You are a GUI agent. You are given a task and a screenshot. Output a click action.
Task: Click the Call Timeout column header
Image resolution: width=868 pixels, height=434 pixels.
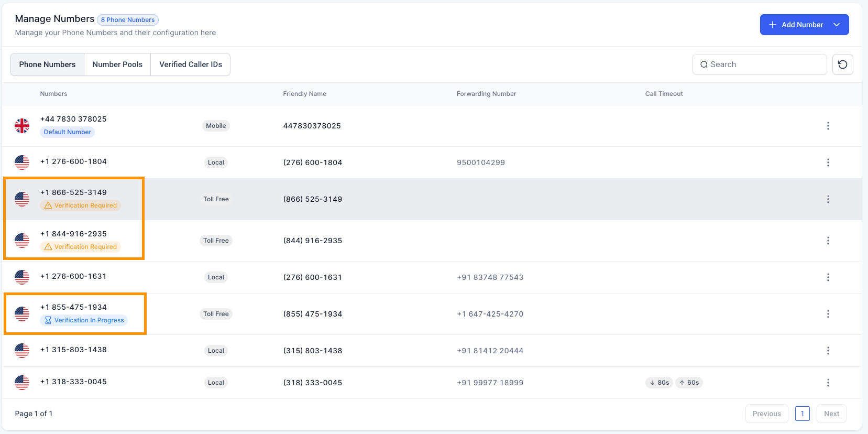(x=664, y=94)
